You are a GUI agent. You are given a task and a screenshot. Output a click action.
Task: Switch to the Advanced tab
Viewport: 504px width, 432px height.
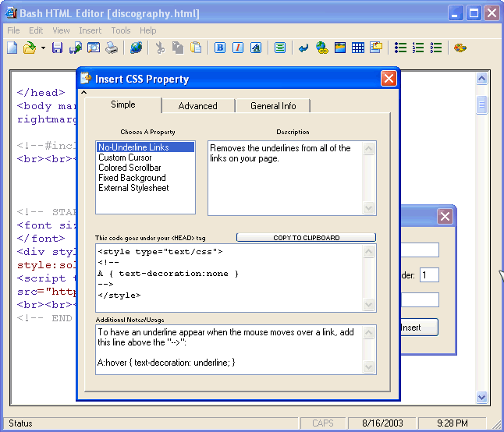197,106
